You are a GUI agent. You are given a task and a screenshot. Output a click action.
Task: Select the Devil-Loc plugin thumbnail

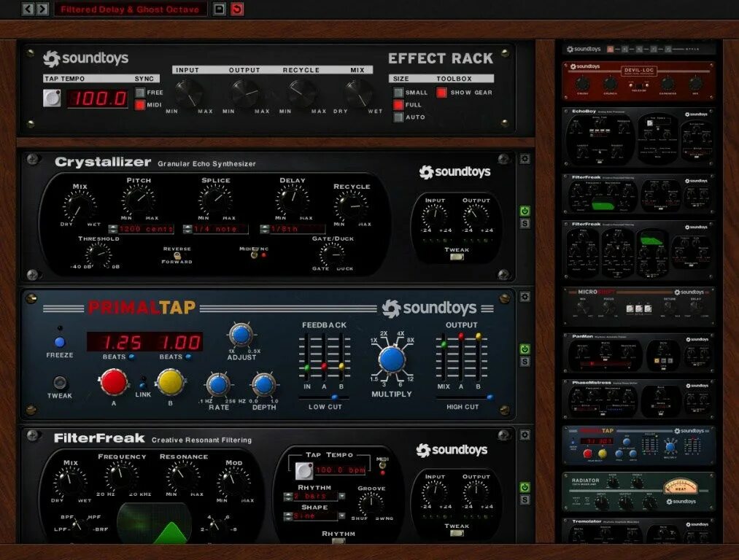click(638, 80)
